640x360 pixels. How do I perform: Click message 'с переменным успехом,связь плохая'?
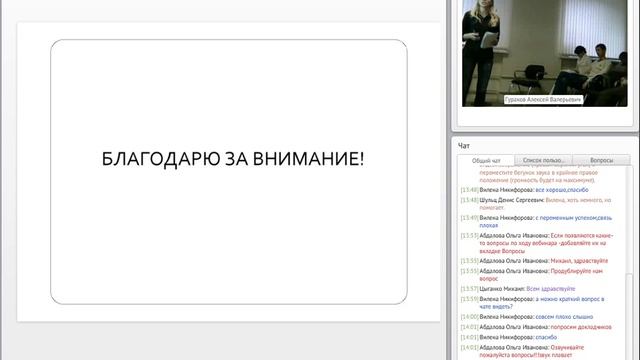coord(537,222)
